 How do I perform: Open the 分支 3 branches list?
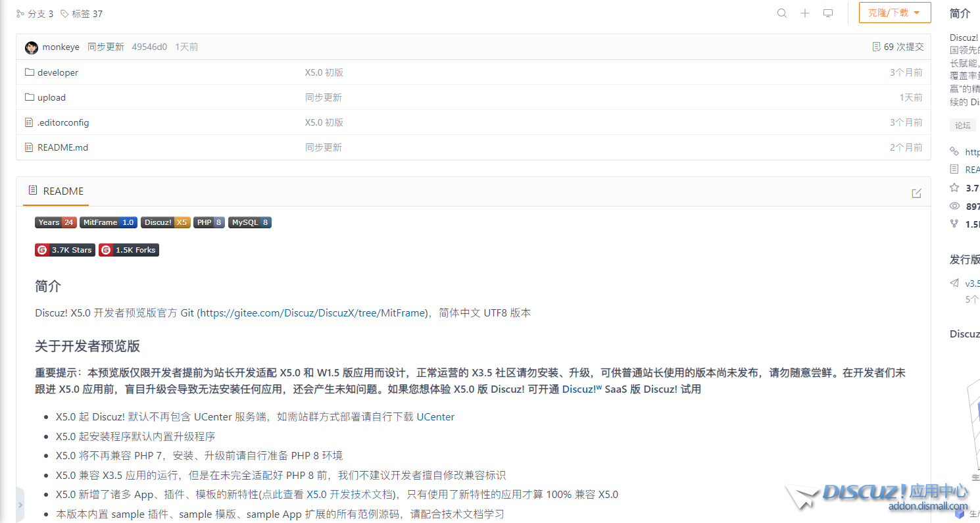35,14
